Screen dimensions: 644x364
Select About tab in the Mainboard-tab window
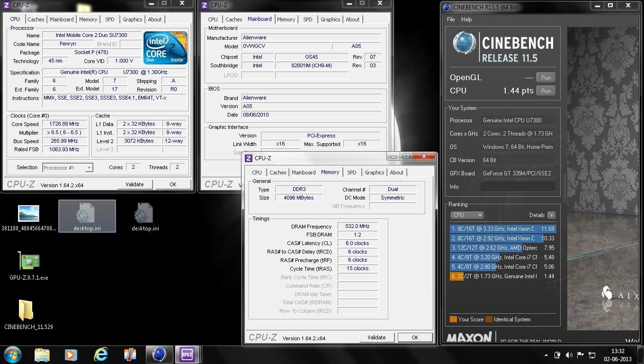(x=353, y=19)
